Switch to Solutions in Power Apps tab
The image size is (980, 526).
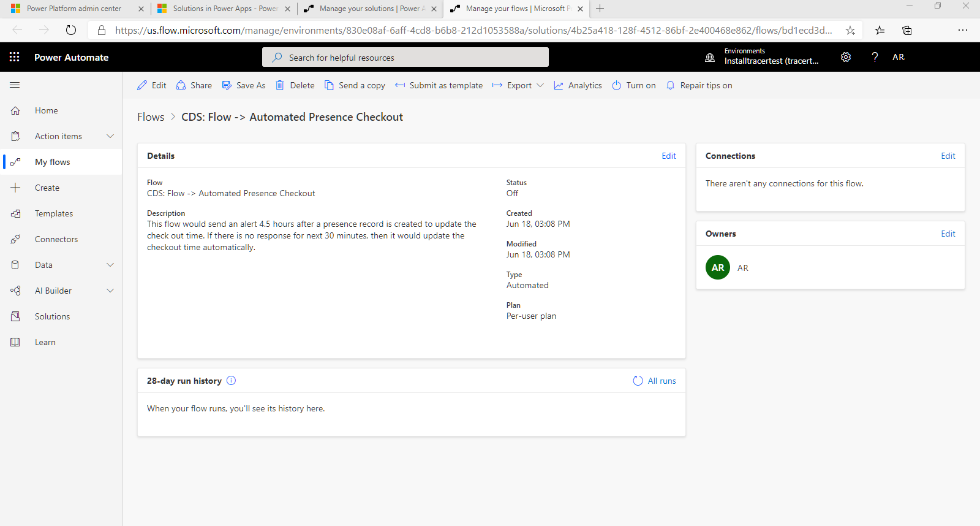point(224,9)
